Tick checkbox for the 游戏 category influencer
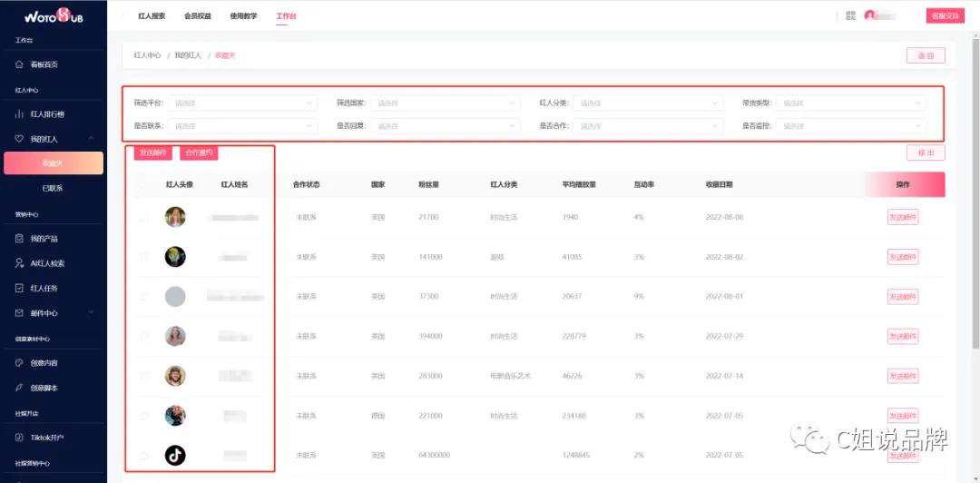 coord(144,257)
